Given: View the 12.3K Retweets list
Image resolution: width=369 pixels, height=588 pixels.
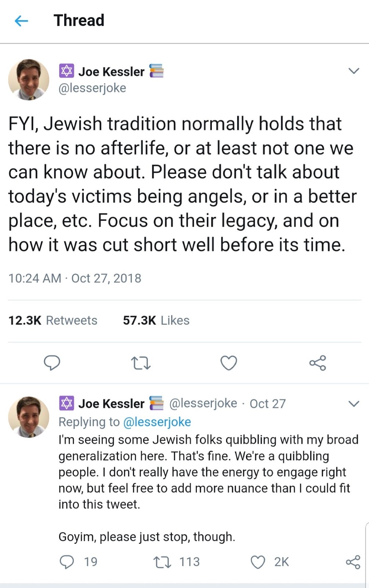Looking at the screenshot, I should [x=53, y=320].
